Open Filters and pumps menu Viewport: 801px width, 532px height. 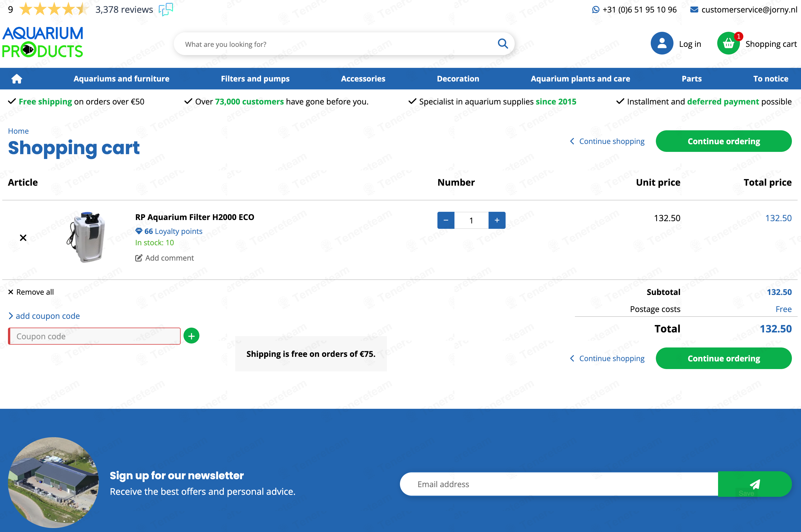tap(255, 79)
